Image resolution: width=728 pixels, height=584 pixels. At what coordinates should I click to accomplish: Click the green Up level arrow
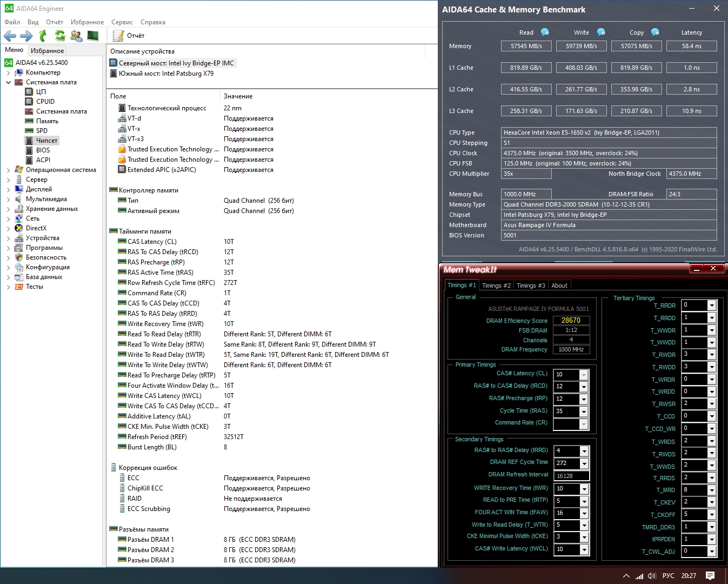[43, 36]
